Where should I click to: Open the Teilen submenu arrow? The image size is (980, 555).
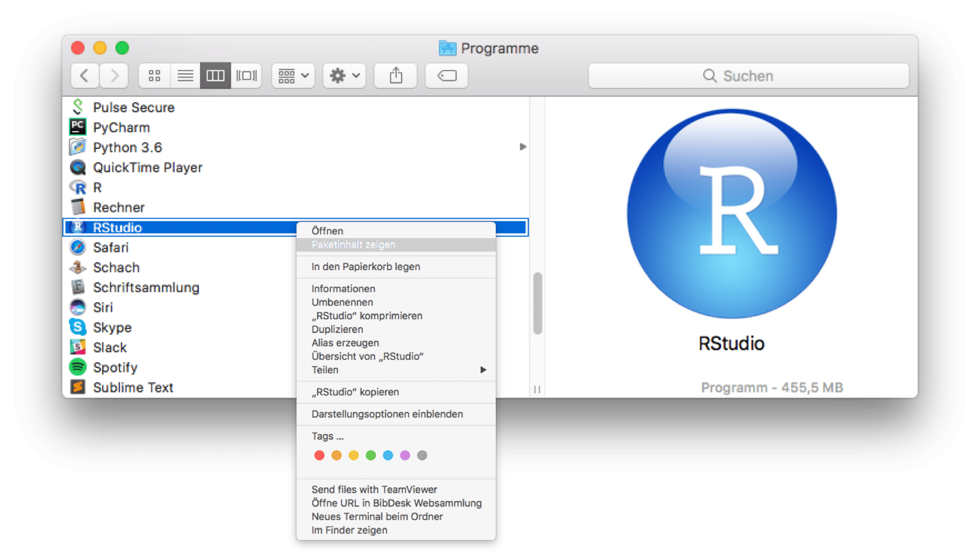(483, 370)
